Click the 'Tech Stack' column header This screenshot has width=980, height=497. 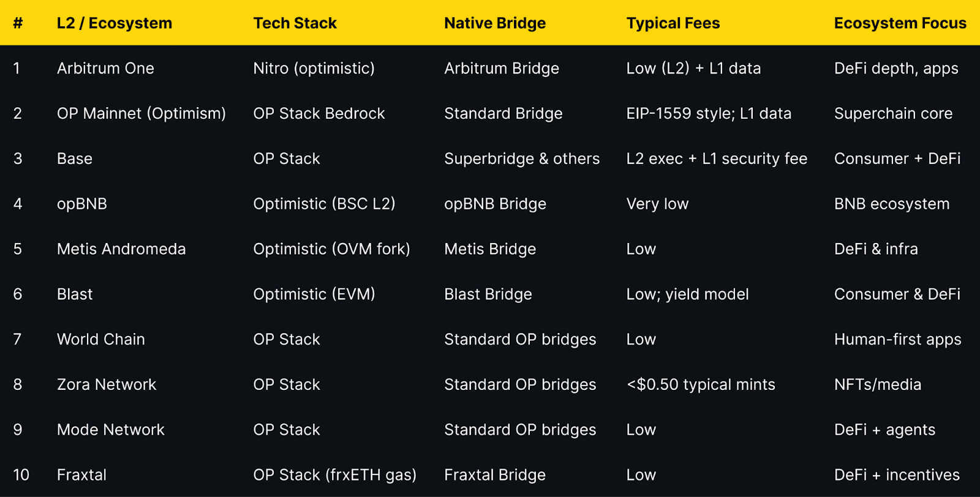tap(295, 23)
